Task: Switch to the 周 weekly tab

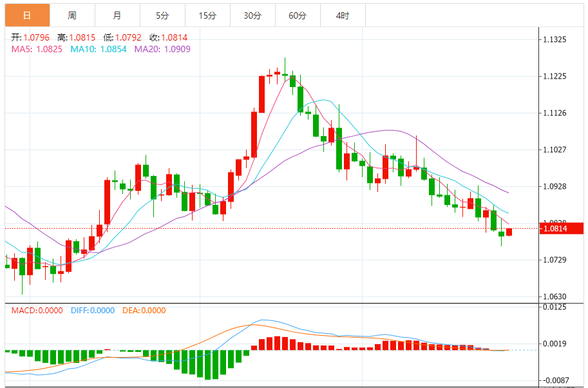Action: tap(72, 15)
